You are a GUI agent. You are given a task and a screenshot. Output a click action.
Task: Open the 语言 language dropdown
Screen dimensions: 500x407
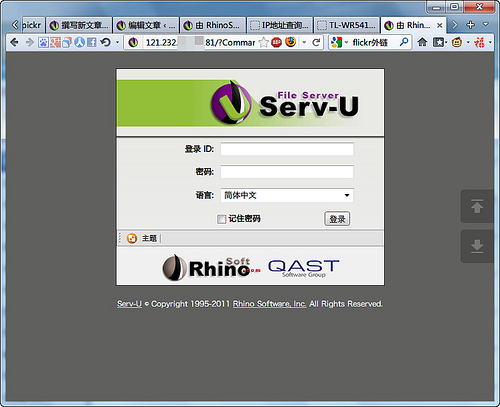coord(287,195)
